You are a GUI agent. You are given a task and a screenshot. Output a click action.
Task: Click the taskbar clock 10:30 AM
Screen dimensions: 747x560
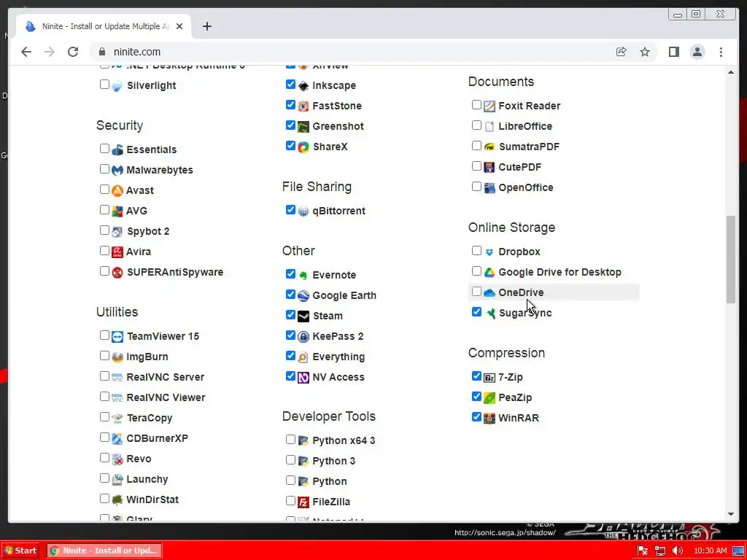711,551
